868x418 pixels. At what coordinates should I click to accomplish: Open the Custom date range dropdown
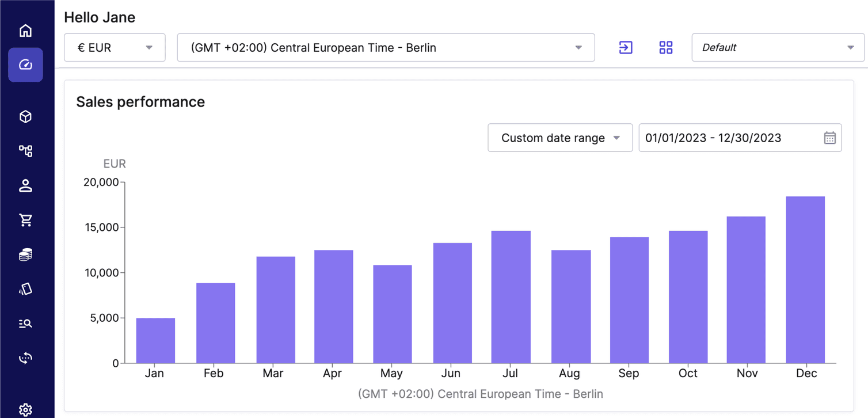(x=559, y=138)
